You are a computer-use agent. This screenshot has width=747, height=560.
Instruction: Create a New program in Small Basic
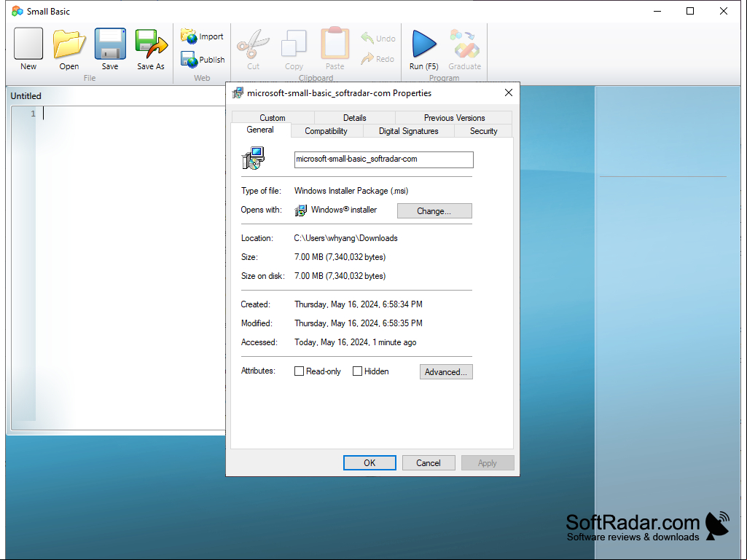(28, 49)
